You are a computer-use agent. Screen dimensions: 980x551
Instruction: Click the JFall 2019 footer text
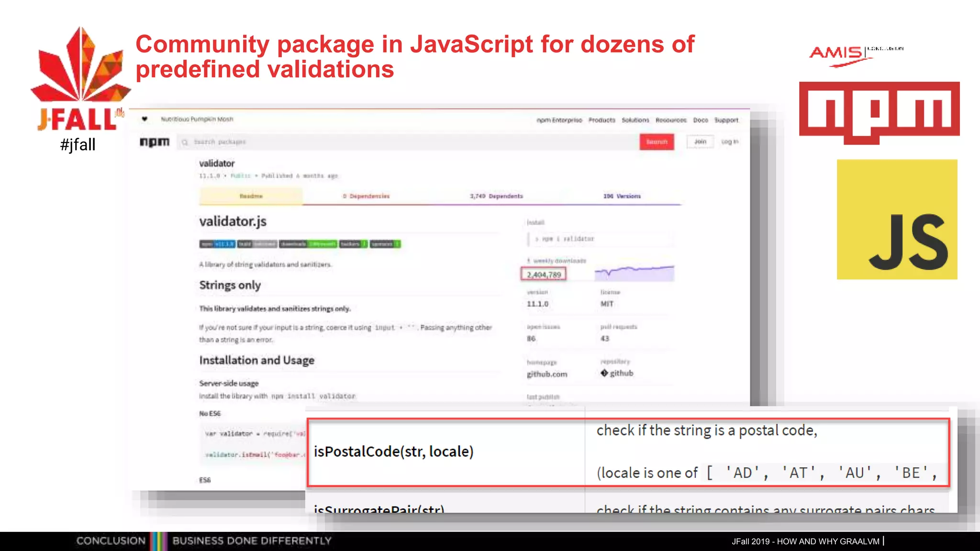click(x=805, y=541)
